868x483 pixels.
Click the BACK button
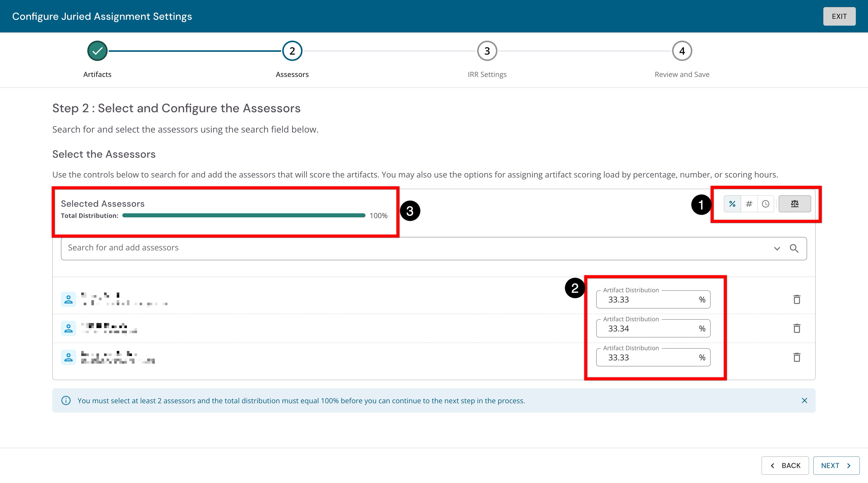pyautogui.click(x=785, y=465)
